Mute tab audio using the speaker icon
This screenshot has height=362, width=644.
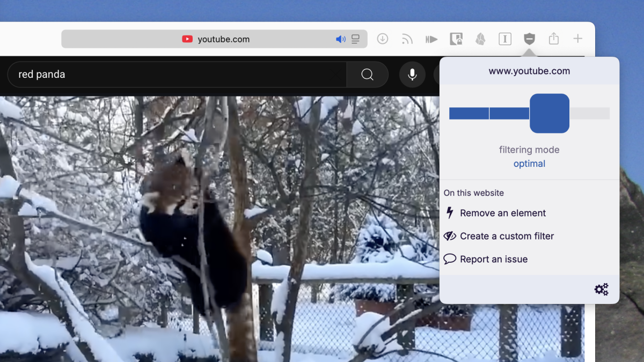(x=340, y=39)
